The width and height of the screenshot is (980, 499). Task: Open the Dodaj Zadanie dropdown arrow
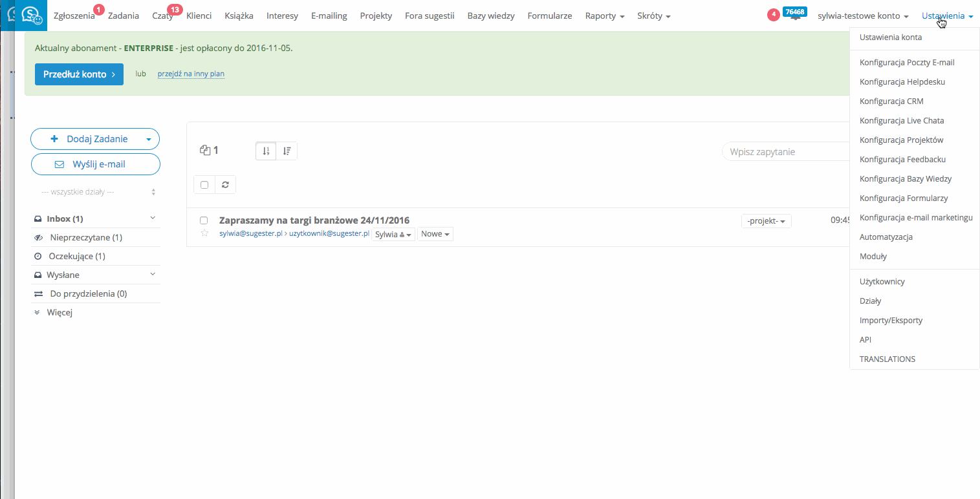coord(149,139)
